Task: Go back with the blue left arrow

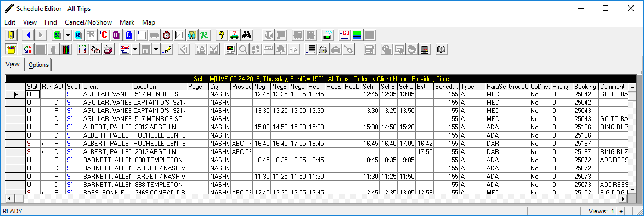Action: click(29, 35)
